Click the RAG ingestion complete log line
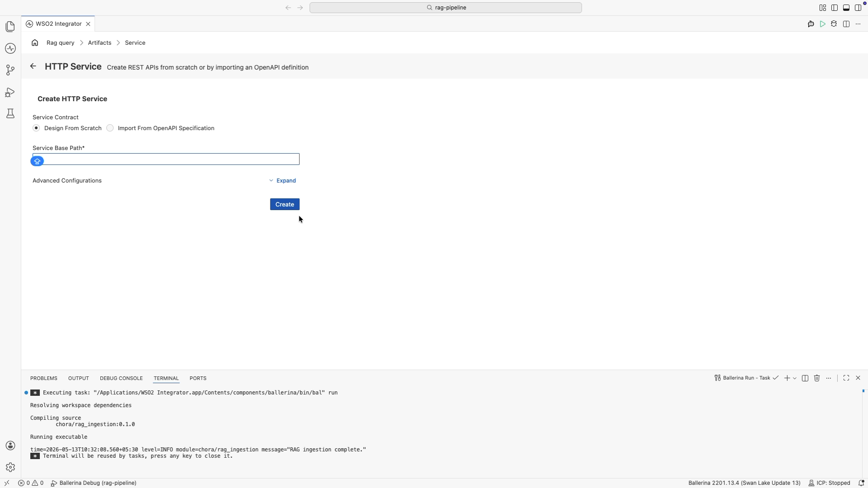The width and height of the screenshot is (868, 488). (198, 450)
